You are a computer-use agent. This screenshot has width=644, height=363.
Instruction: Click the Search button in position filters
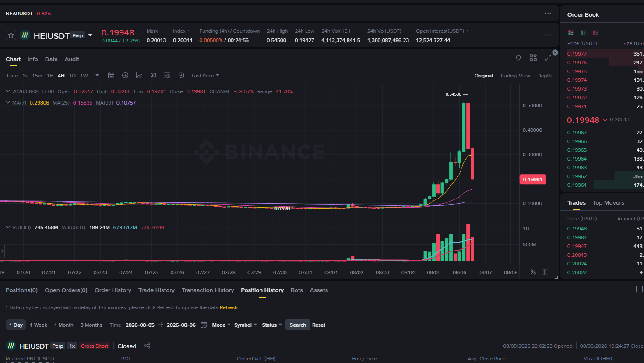(298, 325)
